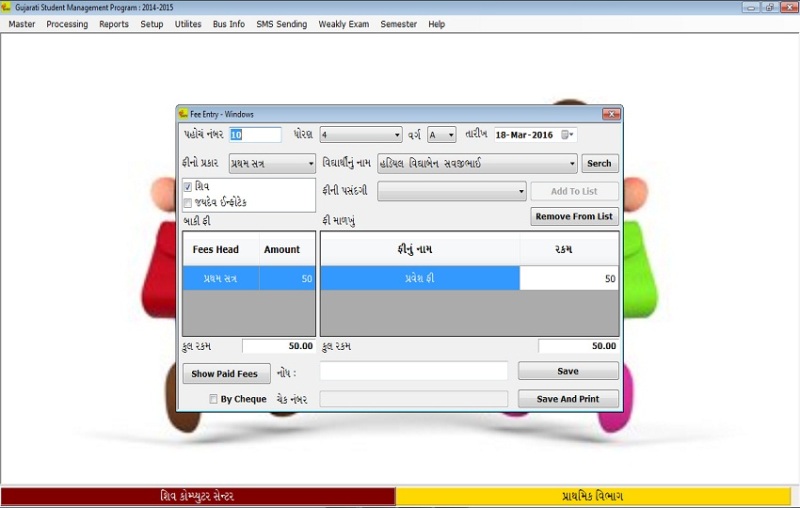Expand the ધોરણ dropdown showing 4
The width and height of the screenshot is (800, 508).
(x=396, y=135)
